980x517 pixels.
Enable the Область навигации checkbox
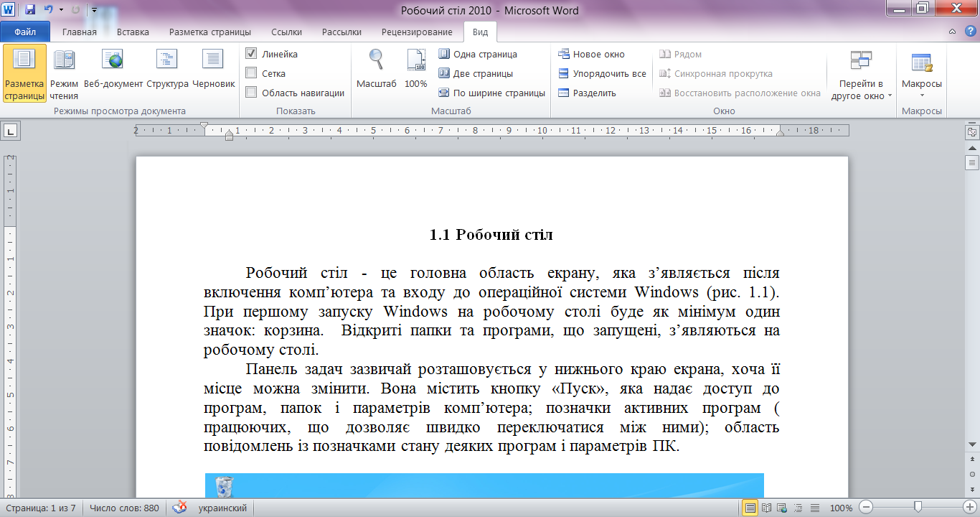point(251,93)
